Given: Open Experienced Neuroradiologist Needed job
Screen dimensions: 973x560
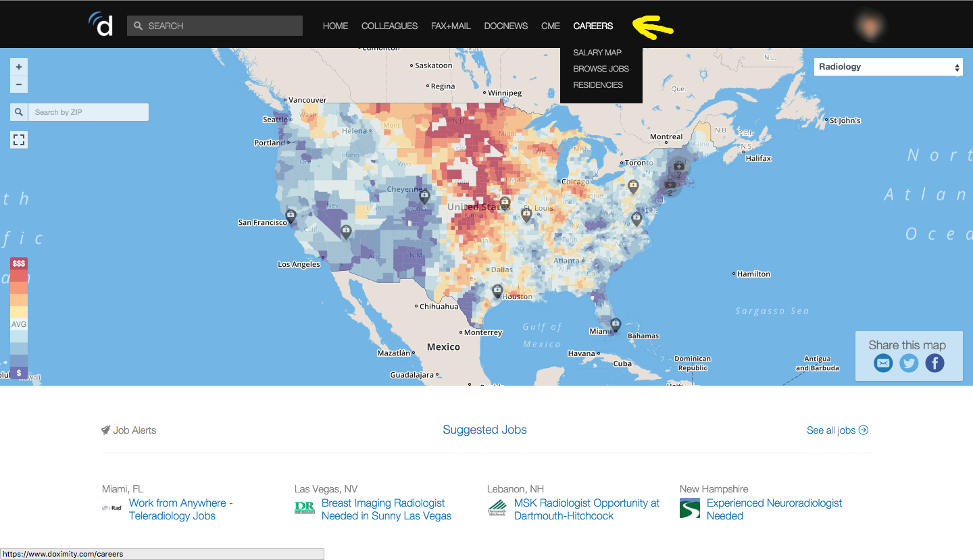Looking at the screenshot, I should click(774, 509).
